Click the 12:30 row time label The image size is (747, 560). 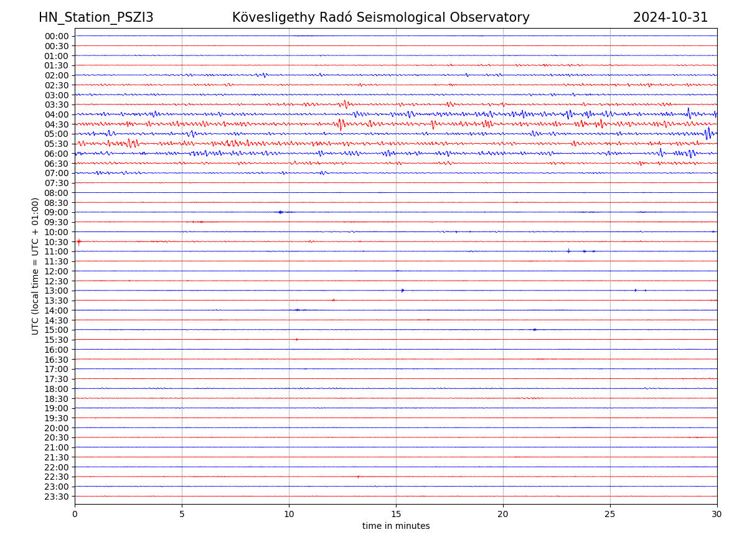pos(57,281)
